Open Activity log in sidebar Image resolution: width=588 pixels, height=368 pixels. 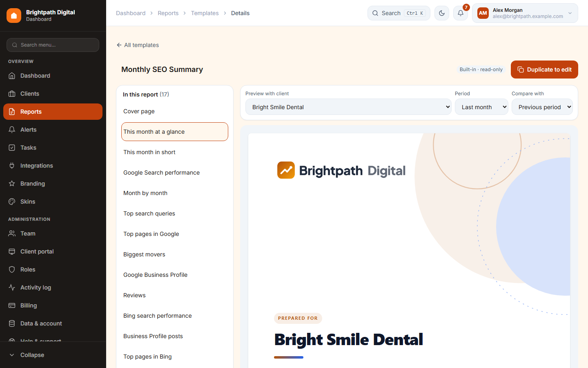pyautogui.click(x=53, y=287)
